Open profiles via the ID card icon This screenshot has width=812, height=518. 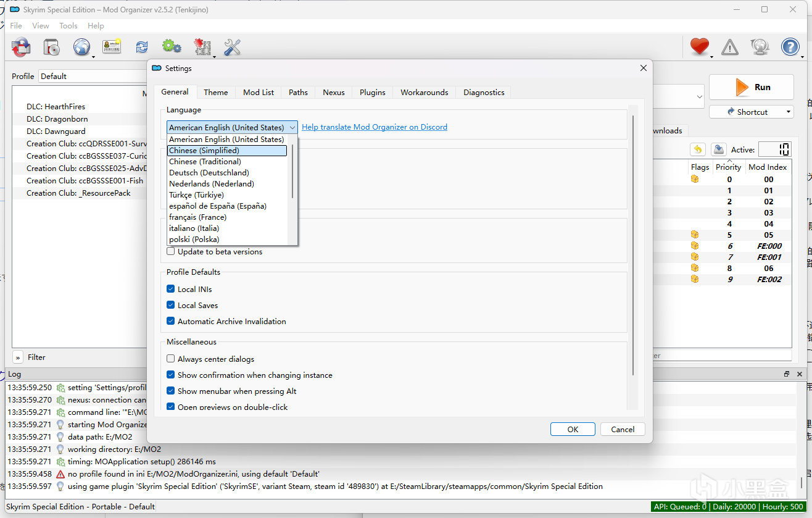point(112,47)
